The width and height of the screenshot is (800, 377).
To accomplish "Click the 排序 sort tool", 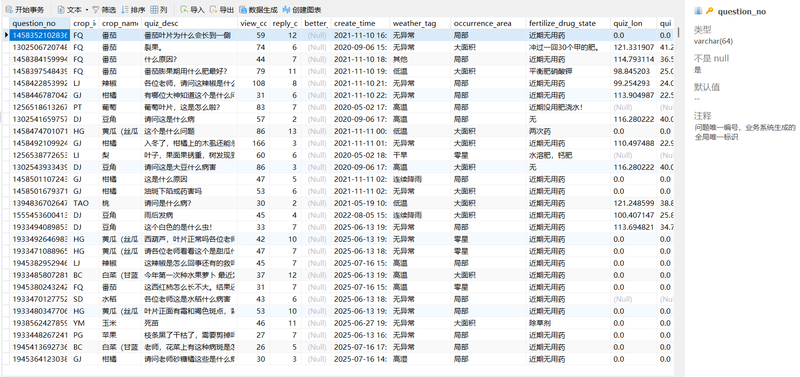I will pos(133,10).
